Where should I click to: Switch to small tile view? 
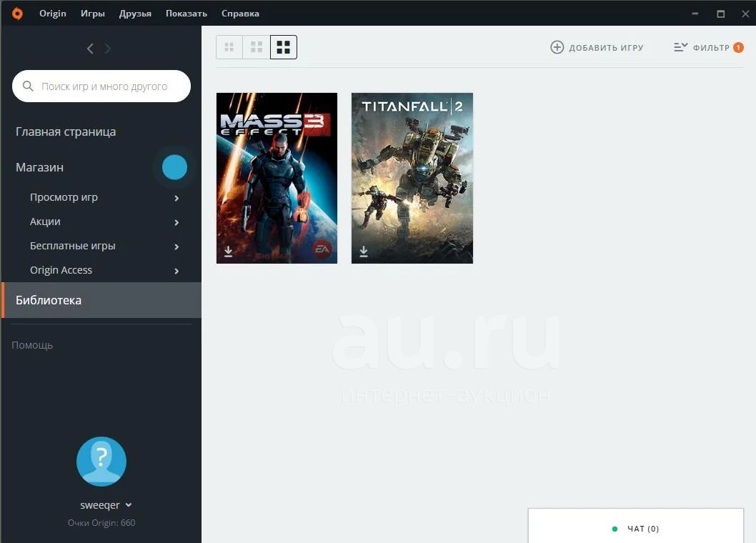click(229, 47)
